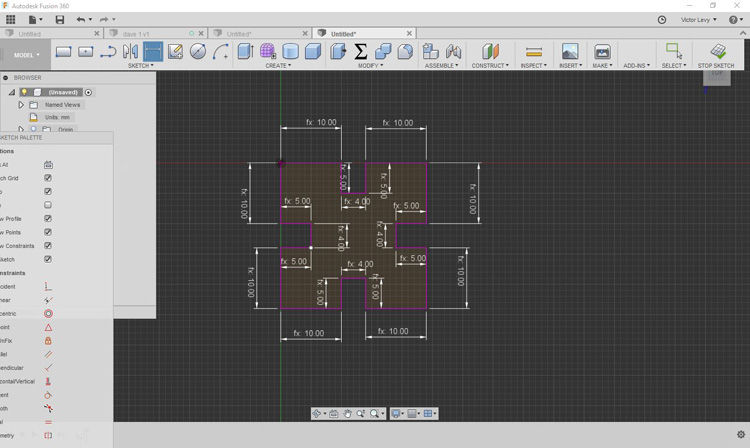Screen dimensions: 750x448
Task: Click the Pan hand navigation icon
Action: click(x=347, y=414)
